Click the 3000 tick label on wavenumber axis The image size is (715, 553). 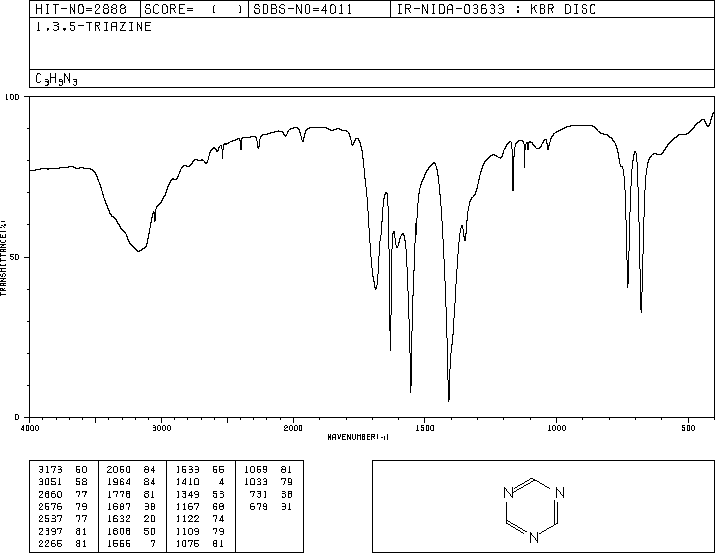(x=161, y=428)
